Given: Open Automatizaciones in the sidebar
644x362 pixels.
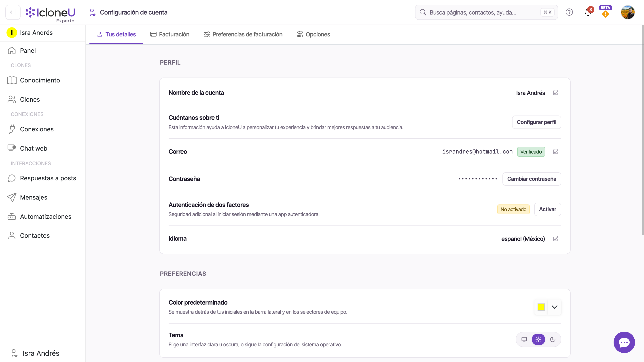Looking at the screenshot, I should pos(43,217).
